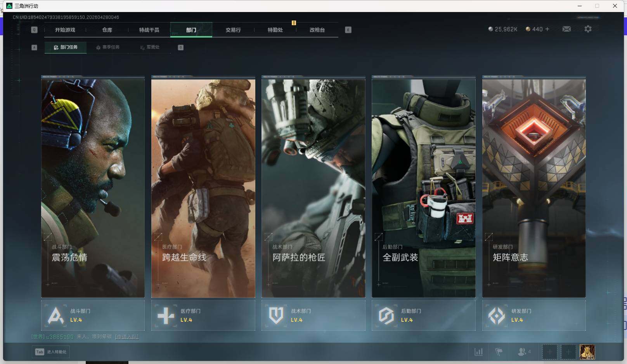Open the settings gear icon
Image resolution: width=627 pixels, height=364 pixels.
pos(588,29)
